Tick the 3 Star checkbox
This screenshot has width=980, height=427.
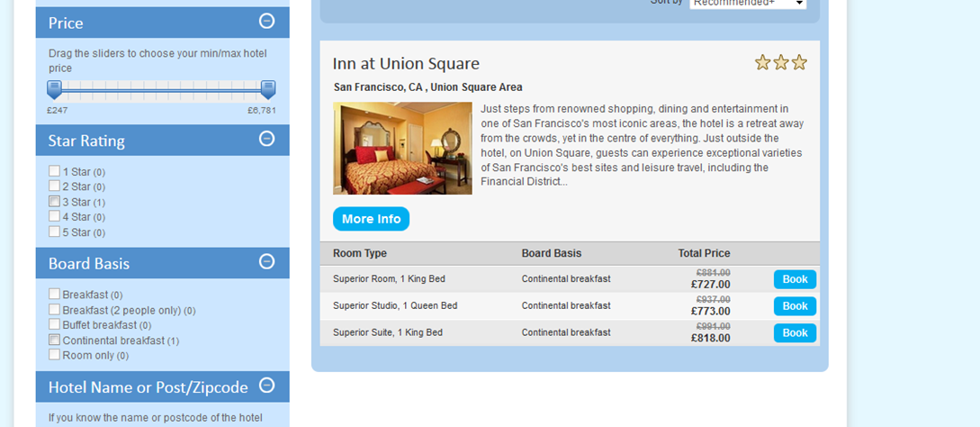[x=55, y=202]
